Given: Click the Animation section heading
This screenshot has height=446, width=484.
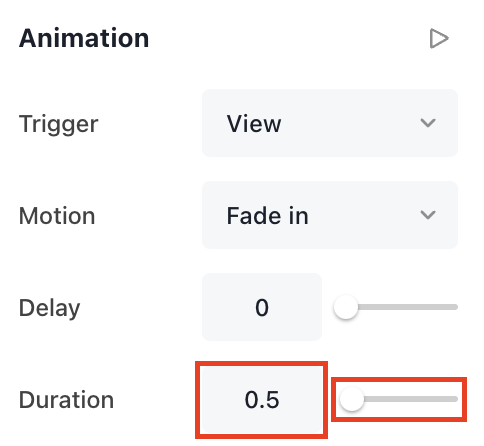Looking at the screenshot, I should pyautogui.click(x=84, y=38).
